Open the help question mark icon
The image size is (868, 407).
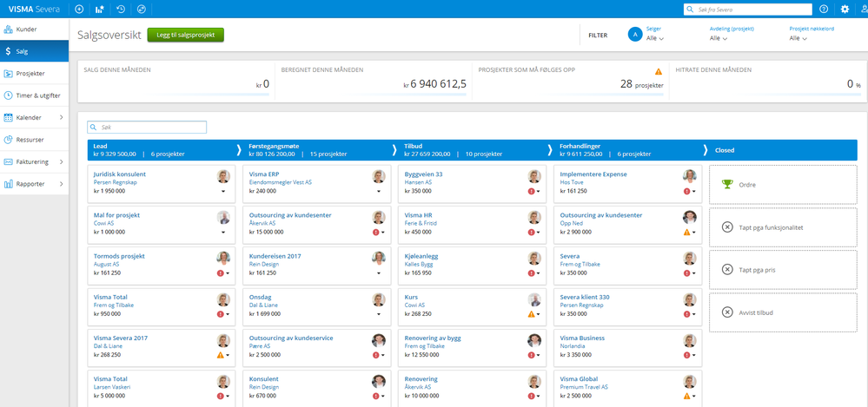point(824,9)
